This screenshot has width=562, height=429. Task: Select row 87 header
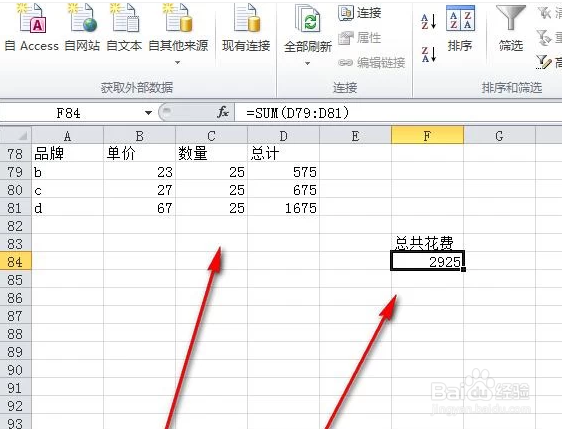(x=15, y=316)
